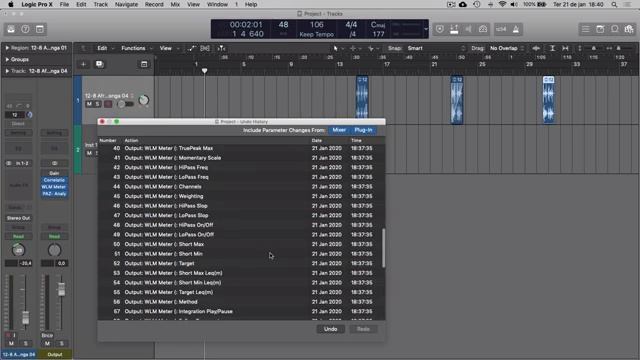Open Quick Help question-mark icon
The image size is (640, 360).
tap(25, 29)
